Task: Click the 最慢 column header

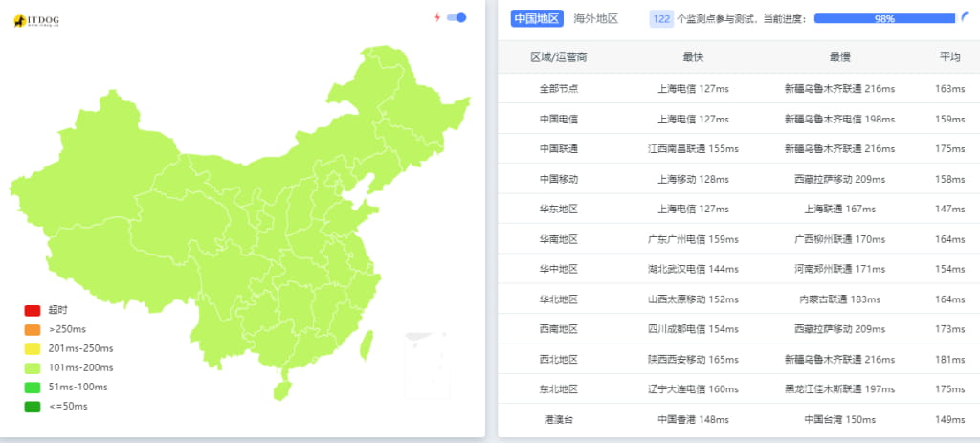Action: point(839,57)
